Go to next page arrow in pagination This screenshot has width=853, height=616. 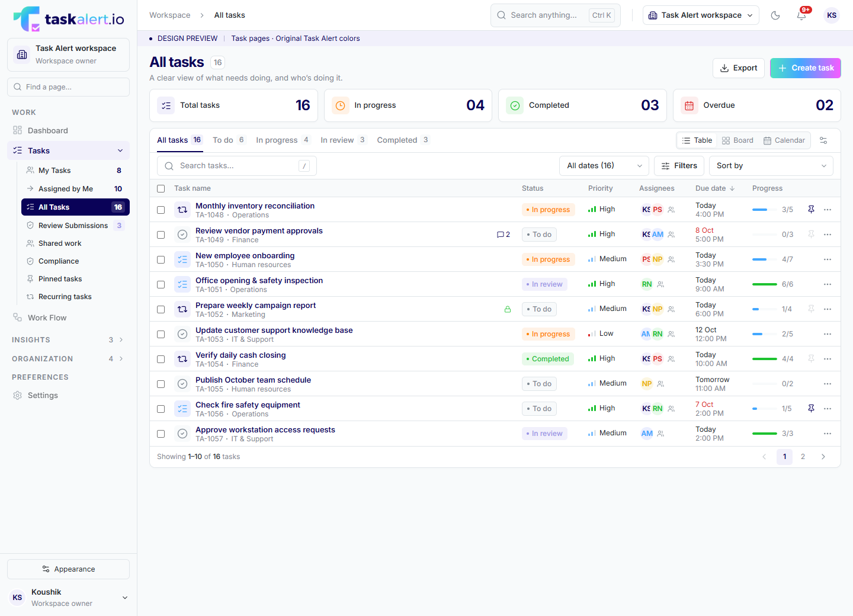tap(823, 457)
